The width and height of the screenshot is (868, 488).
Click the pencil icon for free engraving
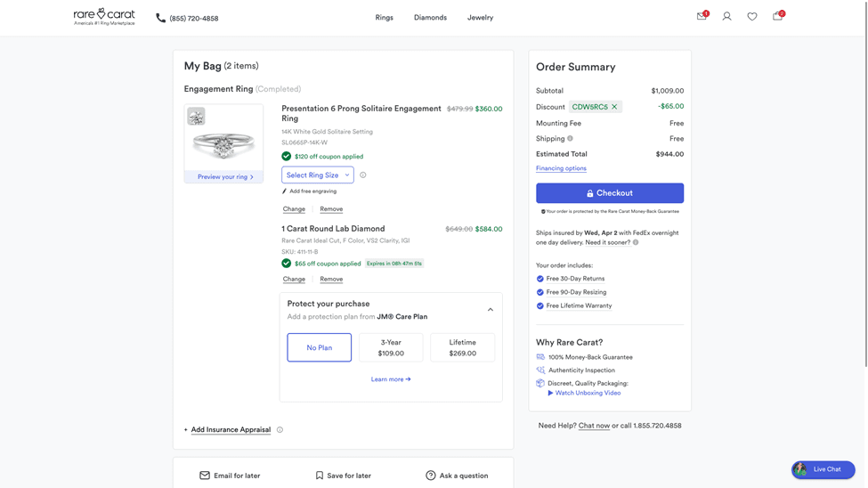click(285, 191)
